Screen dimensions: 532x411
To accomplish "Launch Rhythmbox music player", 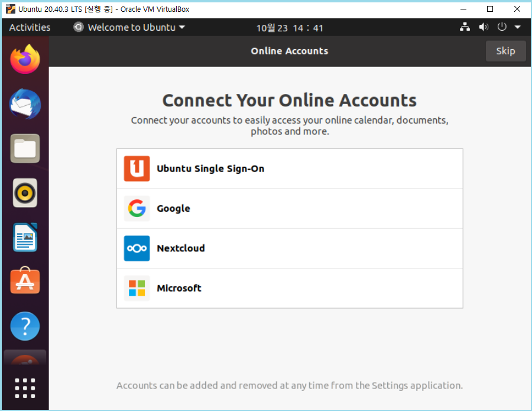I will pyautogui.click(x=25, y=193).
